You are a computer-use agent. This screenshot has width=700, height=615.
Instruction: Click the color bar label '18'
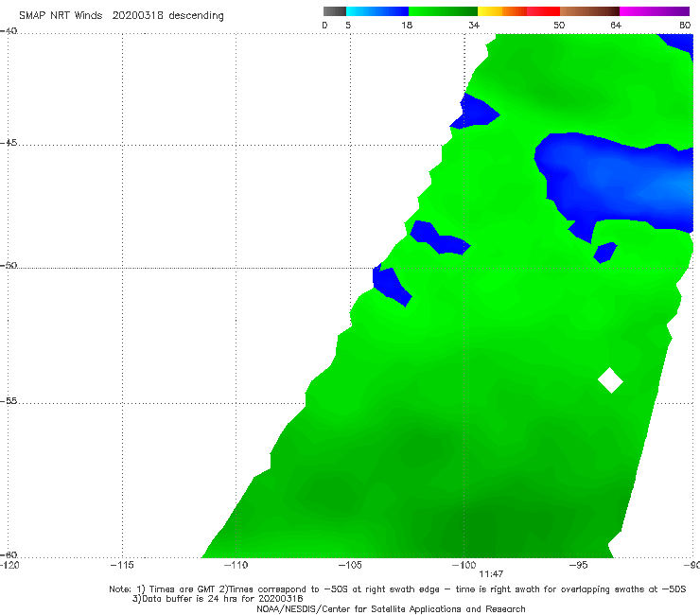tap(407, 26)
